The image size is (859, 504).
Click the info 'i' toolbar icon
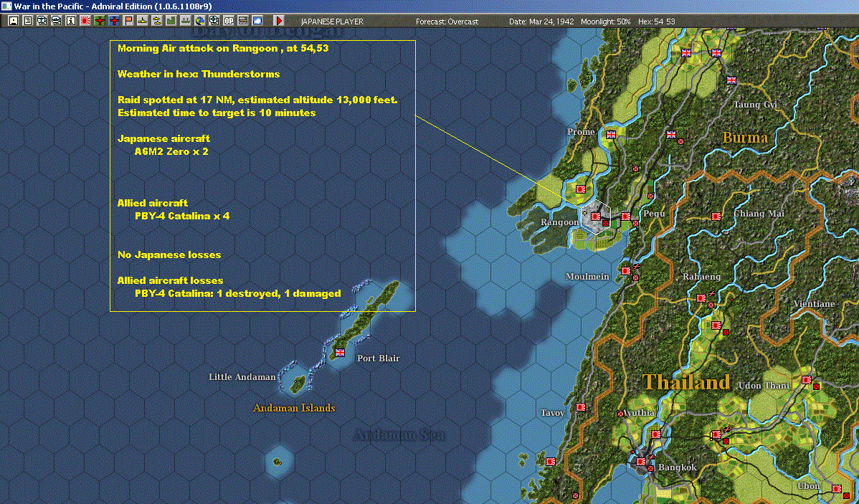click(71, 21)
